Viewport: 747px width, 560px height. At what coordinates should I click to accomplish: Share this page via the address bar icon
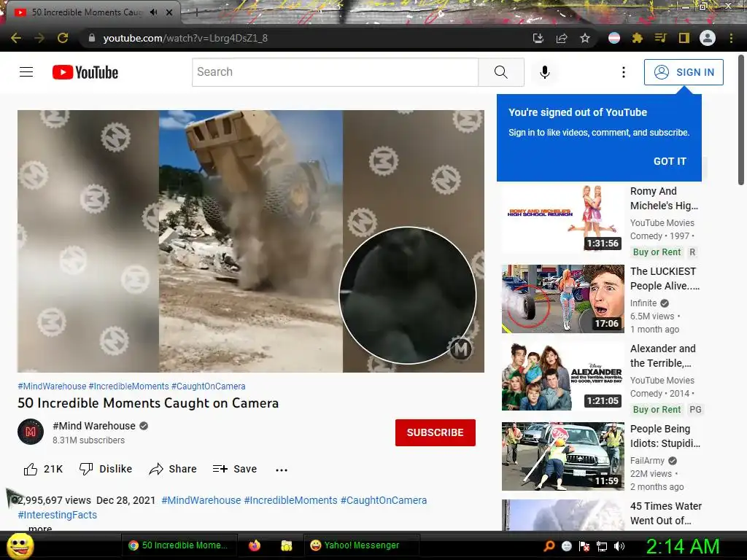tap(562, 38)
